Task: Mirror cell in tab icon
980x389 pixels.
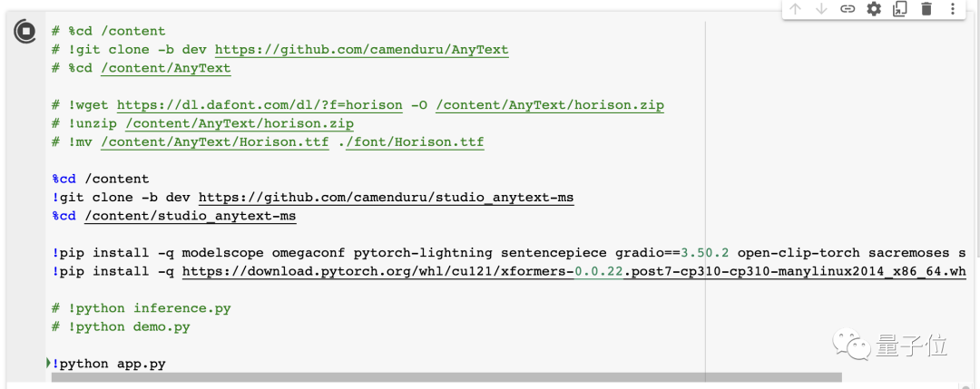Action: coord(900,9)
